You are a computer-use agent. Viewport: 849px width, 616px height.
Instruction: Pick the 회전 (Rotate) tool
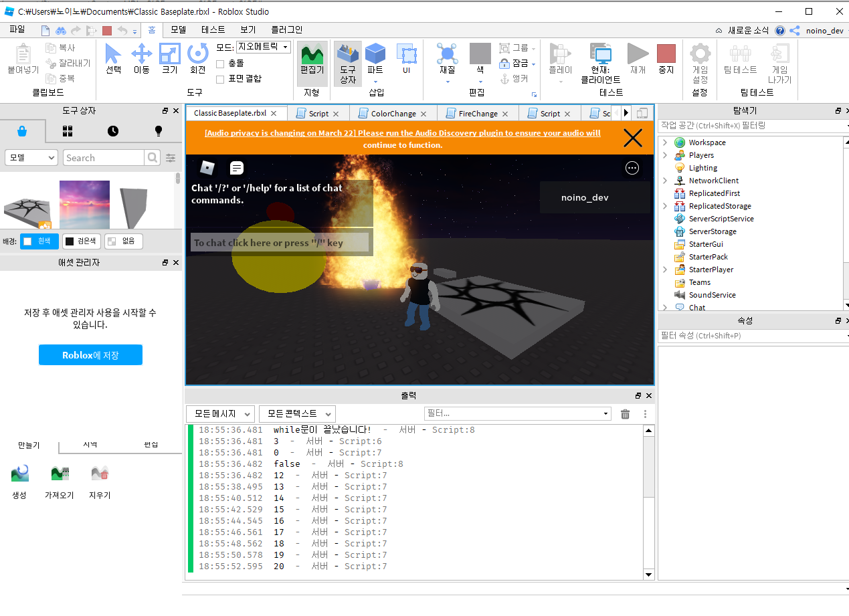[x=198, y=58]
